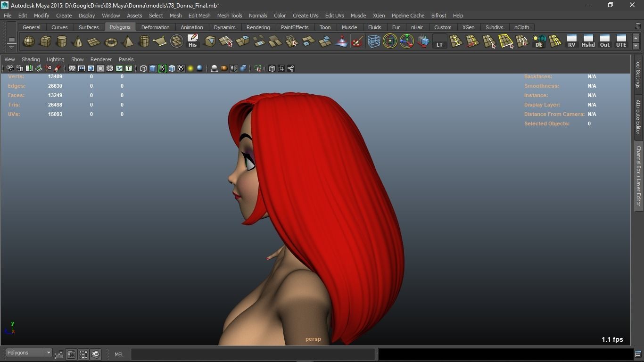Switch to the Rendering shelf tab
The width and height of the screenshot is (644, 362).
pos(258,27)
